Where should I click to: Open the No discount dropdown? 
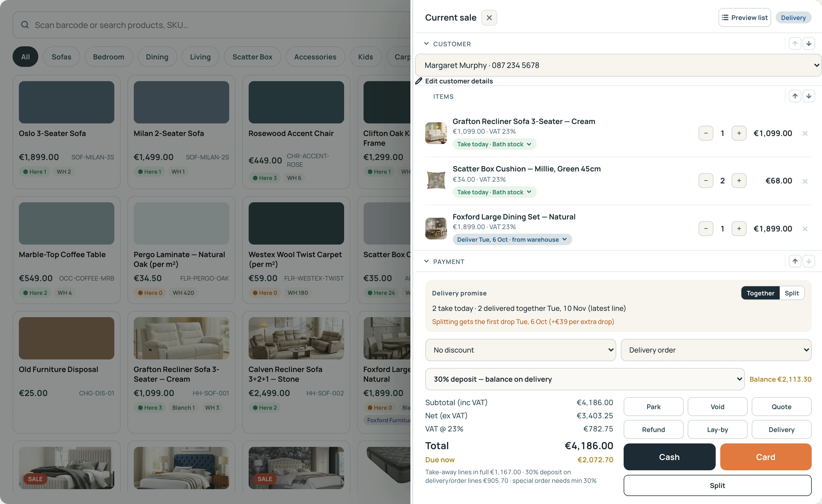520,350
